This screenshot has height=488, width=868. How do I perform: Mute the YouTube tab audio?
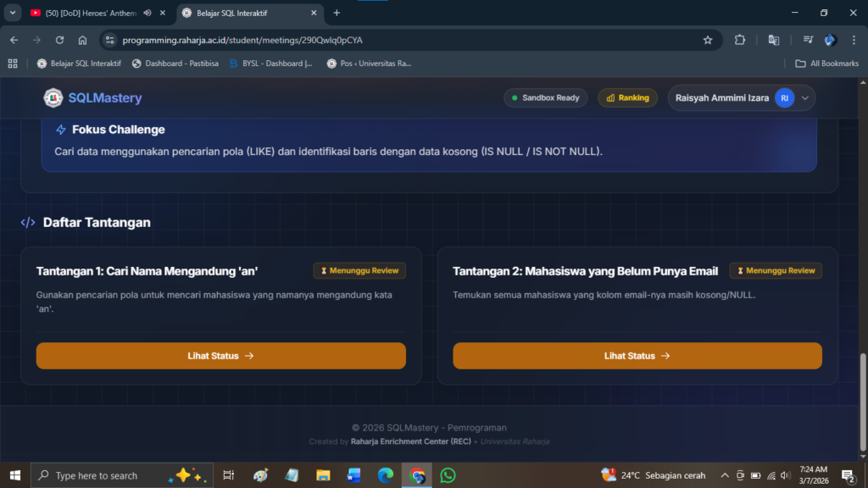[x=148, y=13]
